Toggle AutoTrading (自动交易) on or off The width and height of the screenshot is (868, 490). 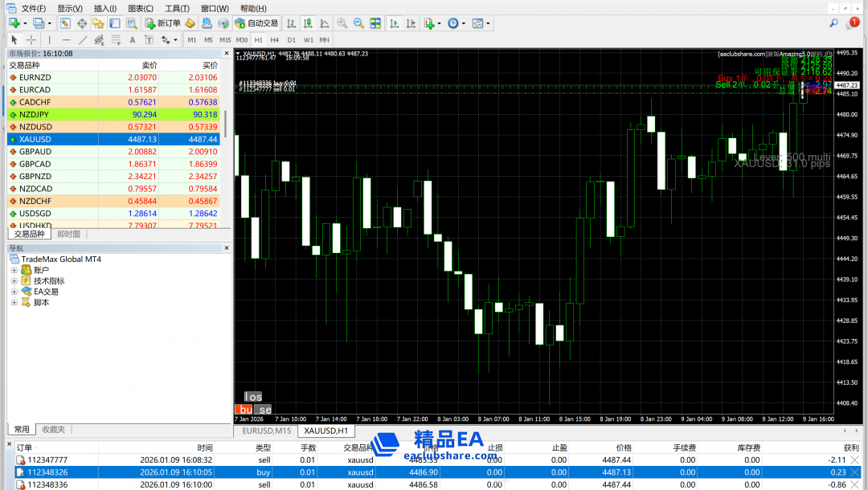256,23
